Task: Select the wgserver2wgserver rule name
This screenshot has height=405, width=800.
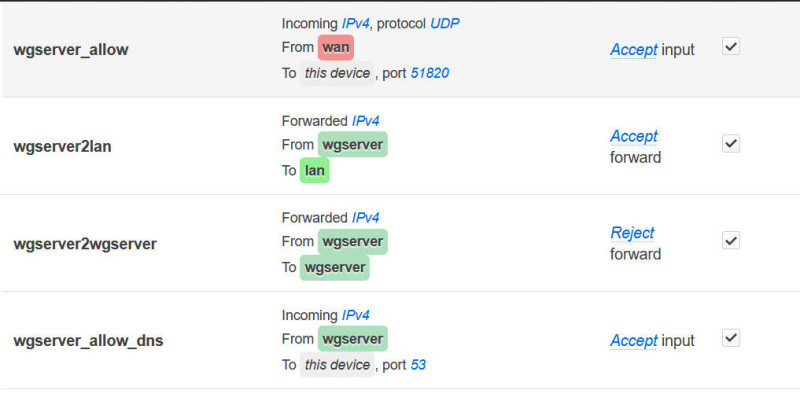Action: (x=85, y=243)
